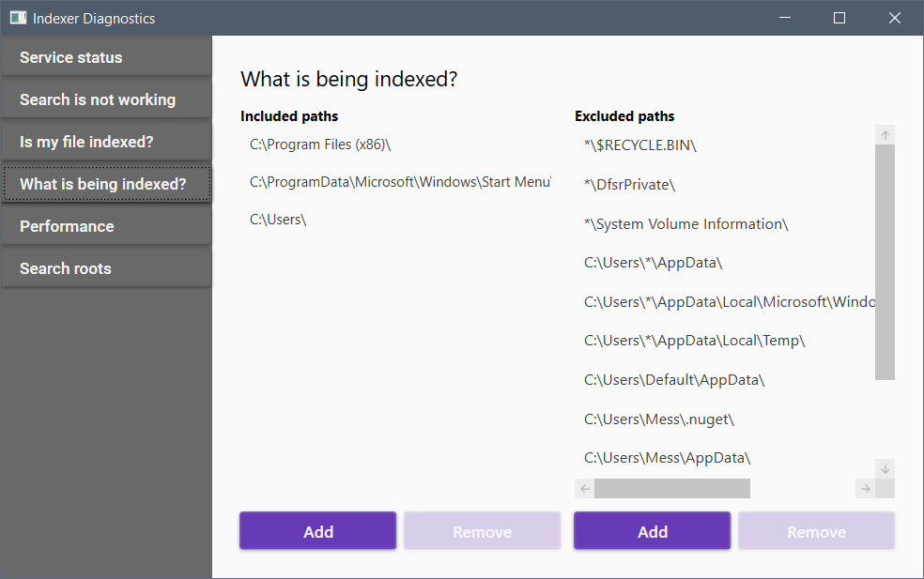The image size is (924, 579).
Task: Click the scroll right arrow under Excluded paths
Action: pos(865,488)
